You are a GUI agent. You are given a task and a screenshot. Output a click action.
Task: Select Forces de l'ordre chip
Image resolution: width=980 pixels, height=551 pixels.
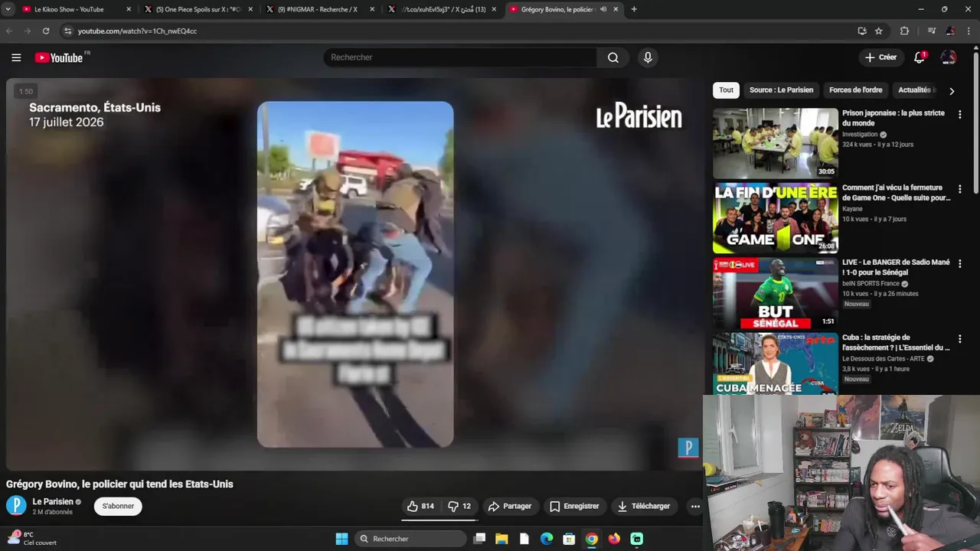pos(855,90)
